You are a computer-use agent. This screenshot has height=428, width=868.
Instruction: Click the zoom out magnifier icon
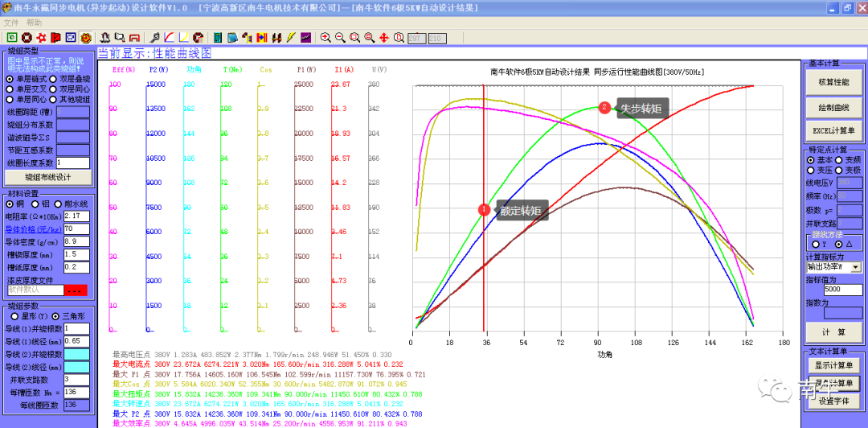341,38
